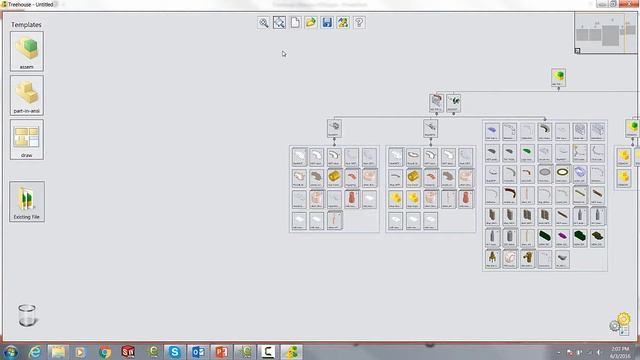Select the gold gear node in left group
The height and width of the screenshot is (360, 640).
tap(334, 178)
